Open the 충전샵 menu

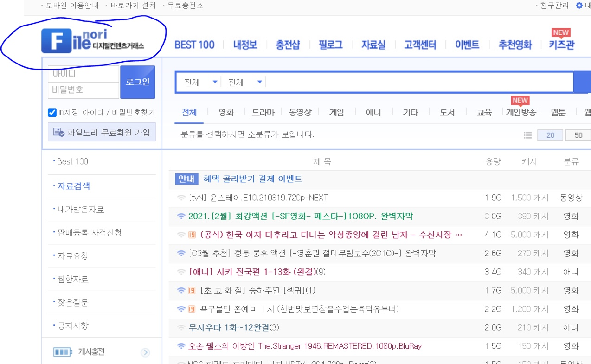tap(288, 45)
